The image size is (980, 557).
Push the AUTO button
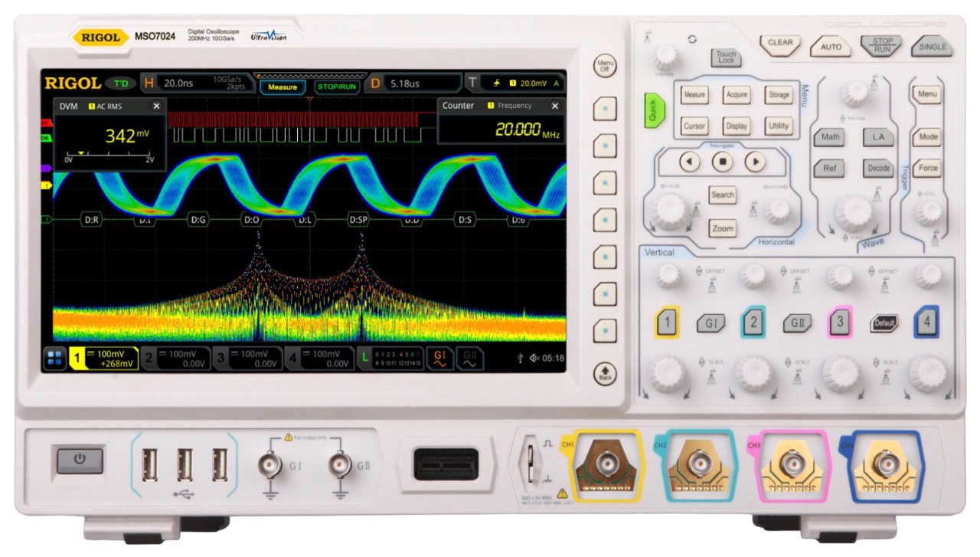[831, 47]
